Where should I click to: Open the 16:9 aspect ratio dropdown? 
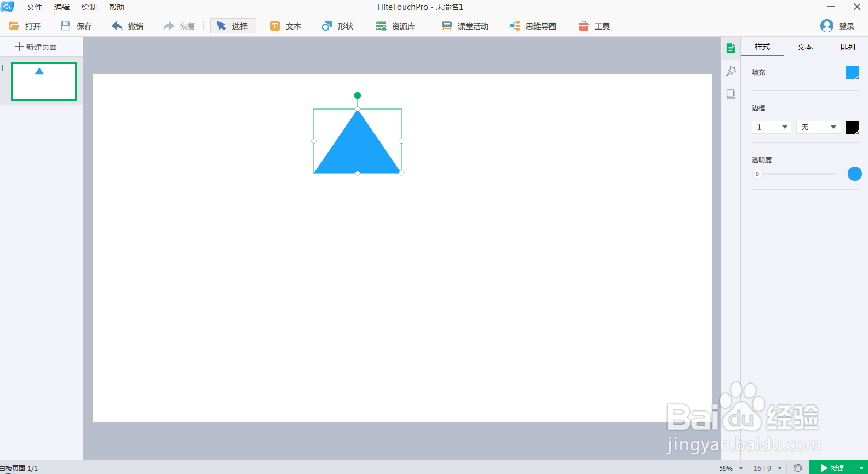(x=768, y=468)
